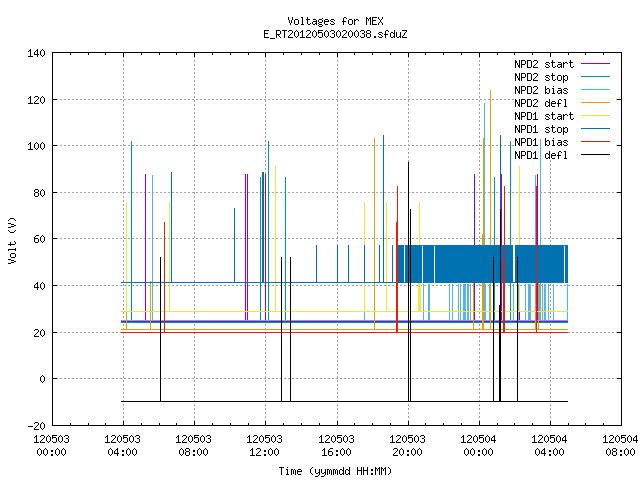640x480 pixels.
Task: Click the black NPD1 defl baseline at -10 V
Action: point(344,401)
